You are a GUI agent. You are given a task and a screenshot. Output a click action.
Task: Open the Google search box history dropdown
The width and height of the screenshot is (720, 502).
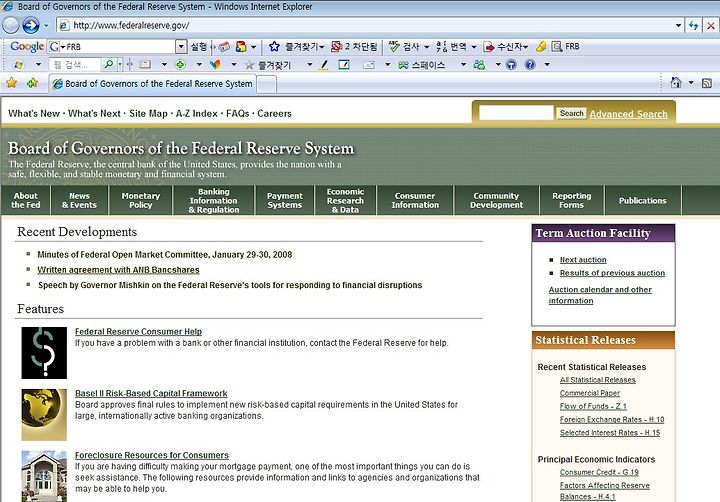[x=181, y=46]
